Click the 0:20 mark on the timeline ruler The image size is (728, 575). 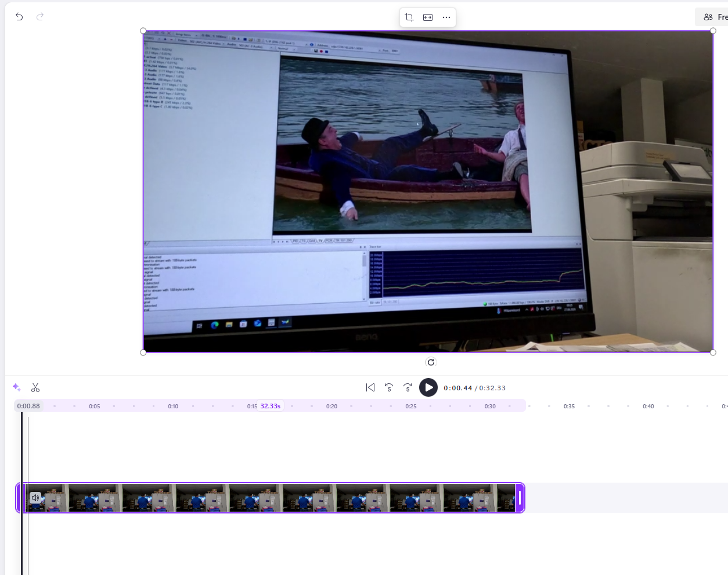(x=331, y=407)
